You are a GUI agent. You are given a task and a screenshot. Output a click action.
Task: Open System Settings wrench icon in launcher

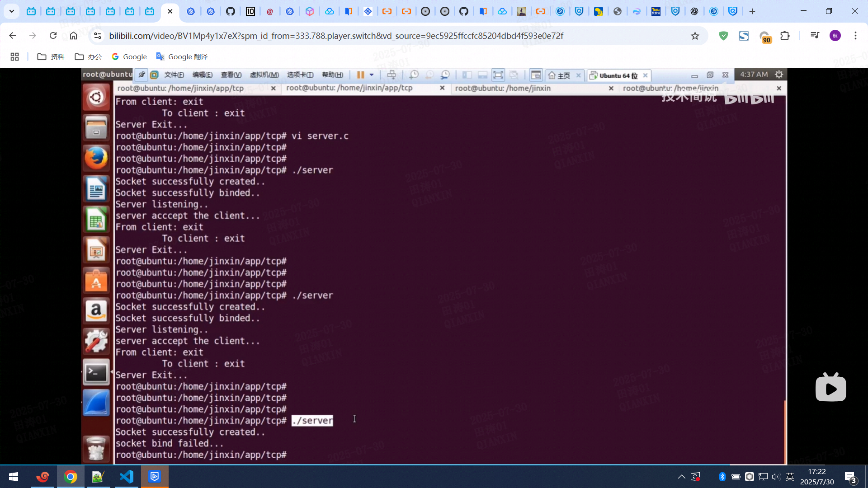point(96,341)
